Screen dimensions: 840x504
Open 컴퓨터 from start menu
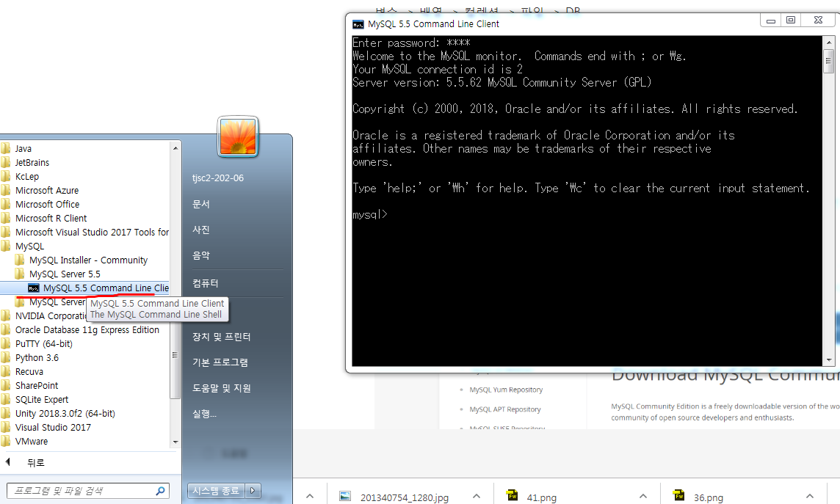(x=206, y=283)
